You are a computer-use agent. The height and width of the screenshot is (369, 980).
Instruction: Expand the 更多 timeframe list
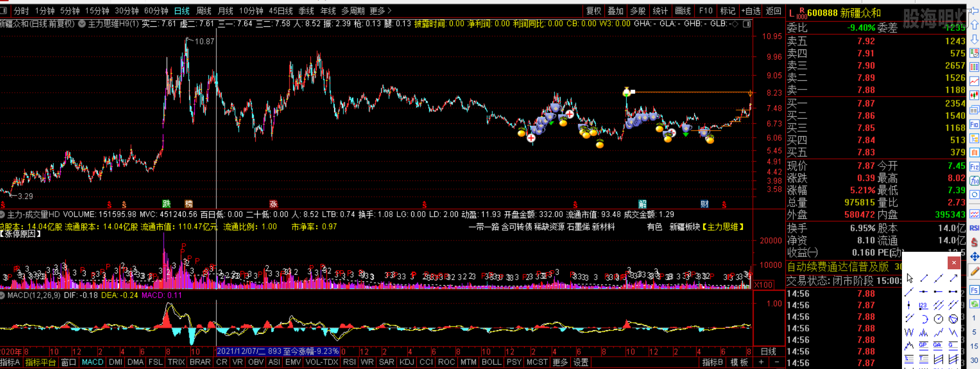pyautogui.click(x=380, y=11)
